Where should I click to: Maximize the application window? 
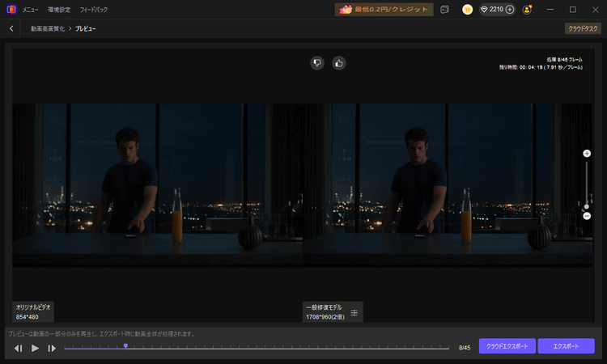coord(572,9)
